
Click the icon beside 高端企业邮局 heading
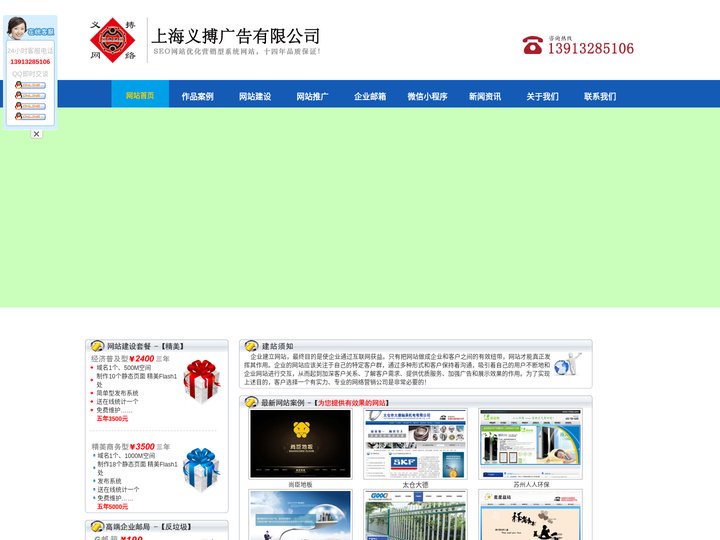pos(97,526)
